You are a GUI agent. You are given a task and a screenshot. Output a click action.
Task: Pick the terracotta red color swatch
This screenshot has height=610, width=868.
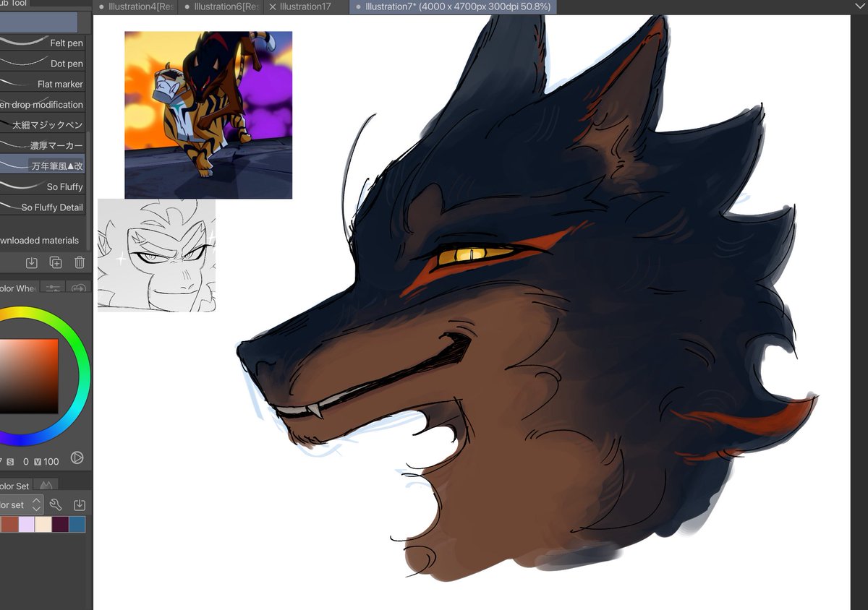pyautogui.click(x=9, y=524)
